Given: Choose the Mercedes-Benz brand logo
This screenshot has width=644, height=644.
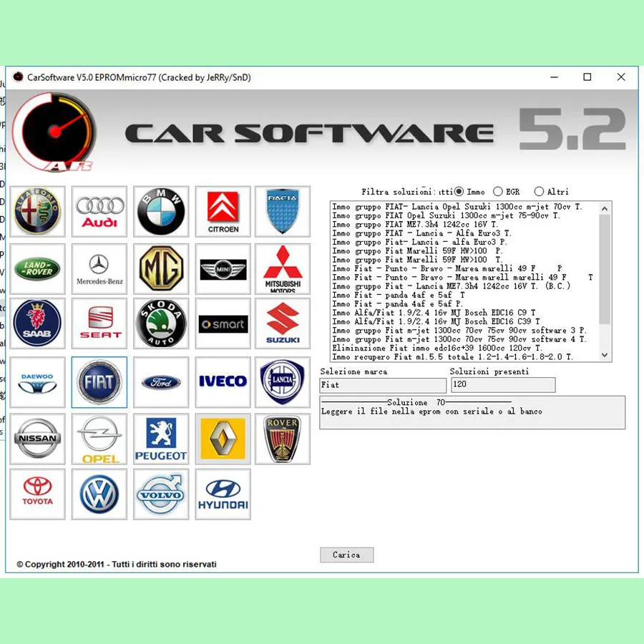Looking at the screenshot, I should [99, 269].
